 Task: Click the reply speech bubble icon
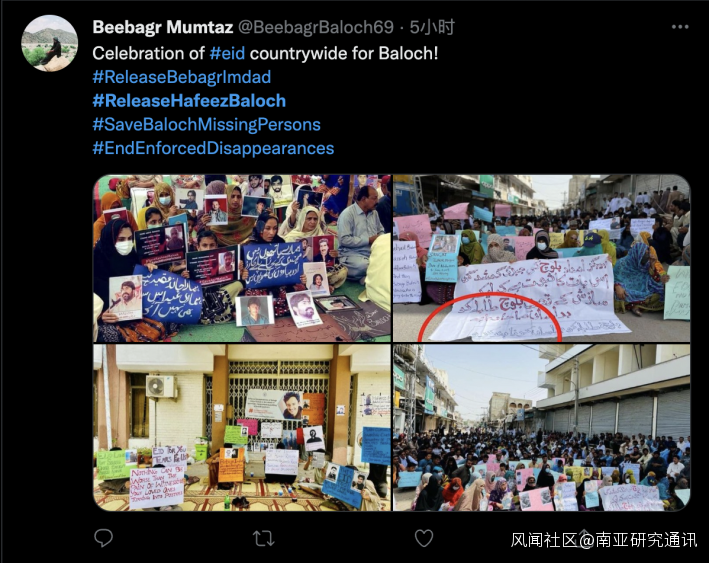click(x=103, y=538)
